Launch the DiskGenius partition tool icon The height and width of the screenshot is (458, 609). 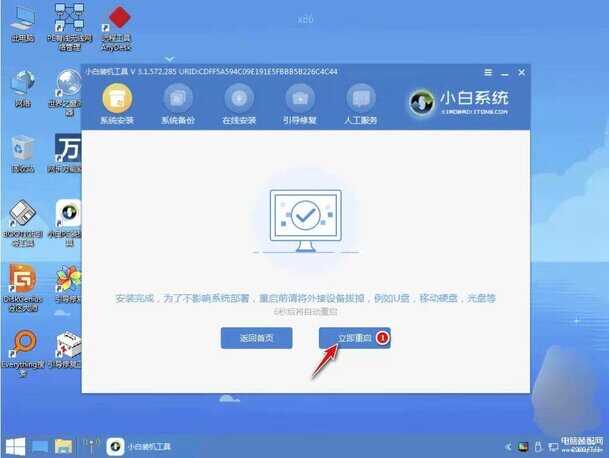click(x=23, y=288)
